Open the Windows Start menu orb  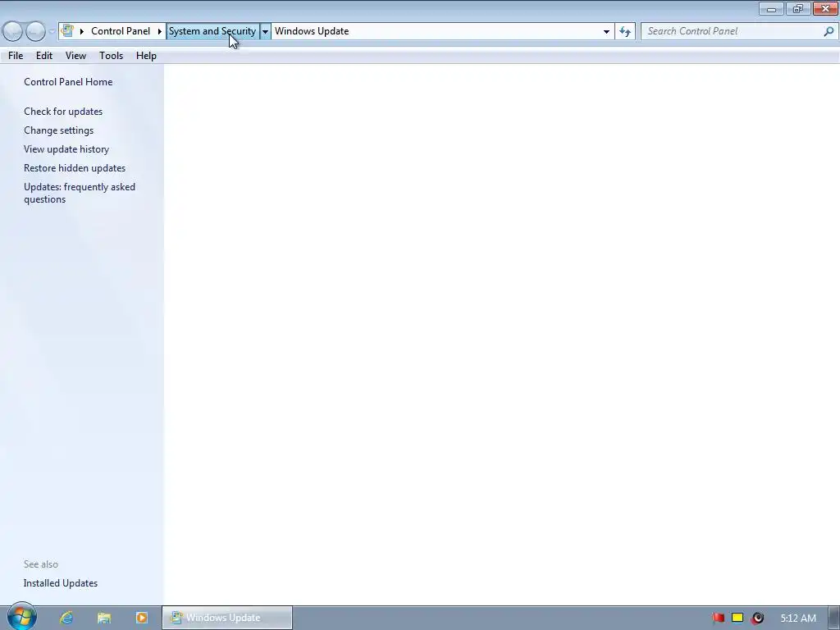21,617
